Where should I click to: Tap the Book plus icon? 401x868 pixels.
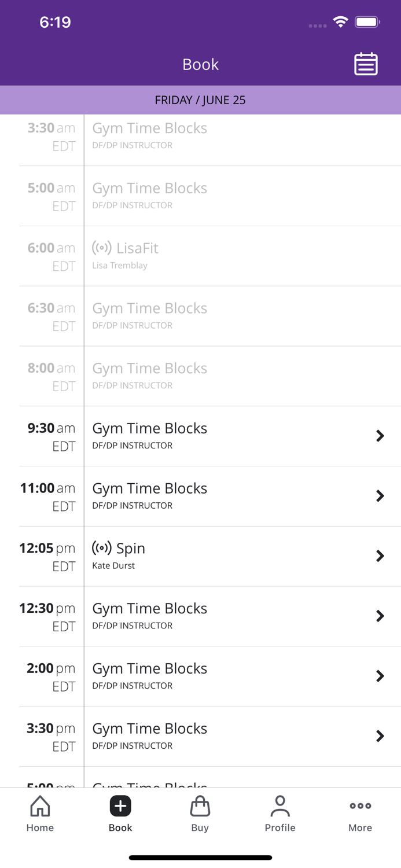point(120,806)
